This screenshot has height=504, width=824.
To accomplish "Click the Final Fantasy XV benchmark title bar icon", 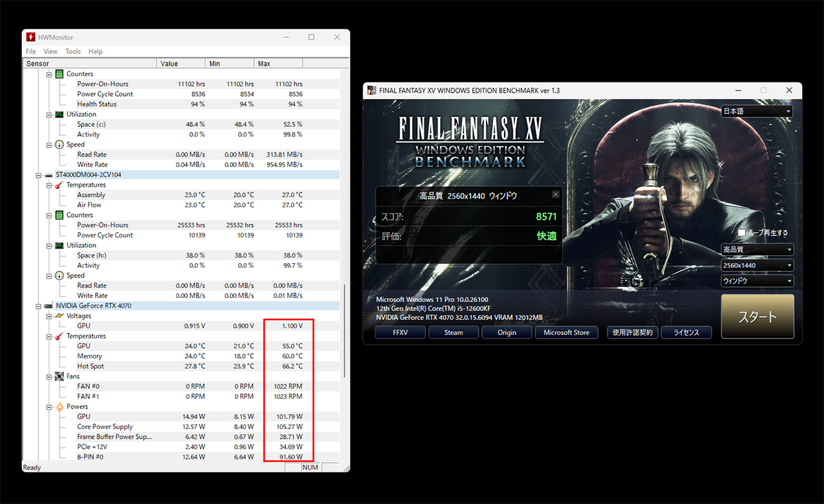I will [371, 90].
